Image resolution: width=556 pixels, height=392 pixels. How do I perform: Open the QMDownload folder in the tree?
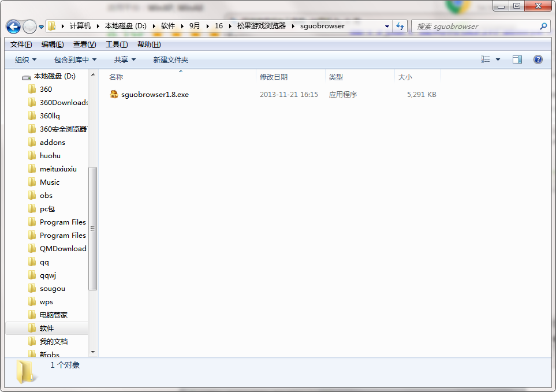63,249
